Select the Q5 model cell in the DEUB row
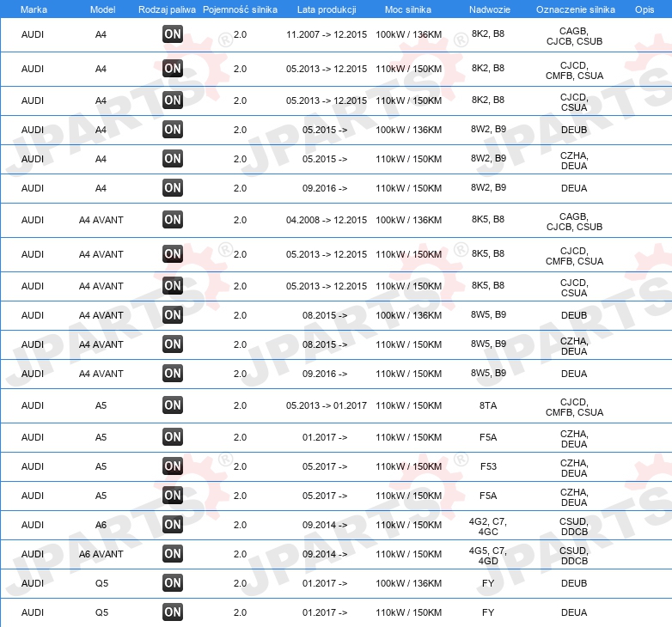 pyautogui.click(x=101, y=583)
